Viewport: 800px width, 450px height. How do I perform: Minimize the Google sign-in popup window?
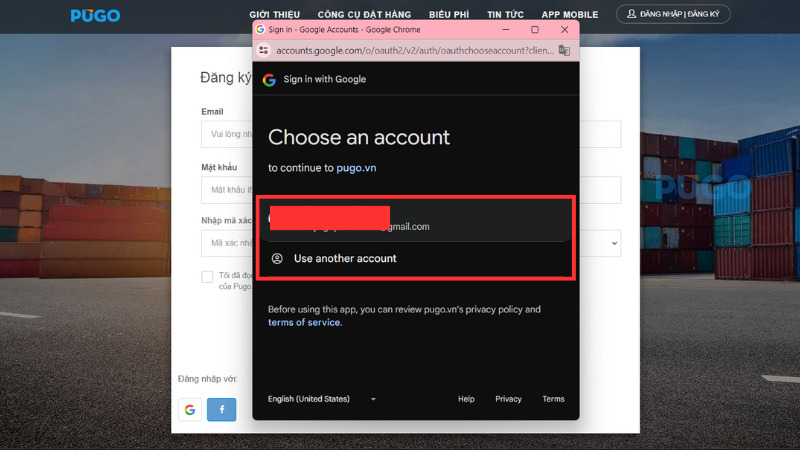tap(506, 30)
